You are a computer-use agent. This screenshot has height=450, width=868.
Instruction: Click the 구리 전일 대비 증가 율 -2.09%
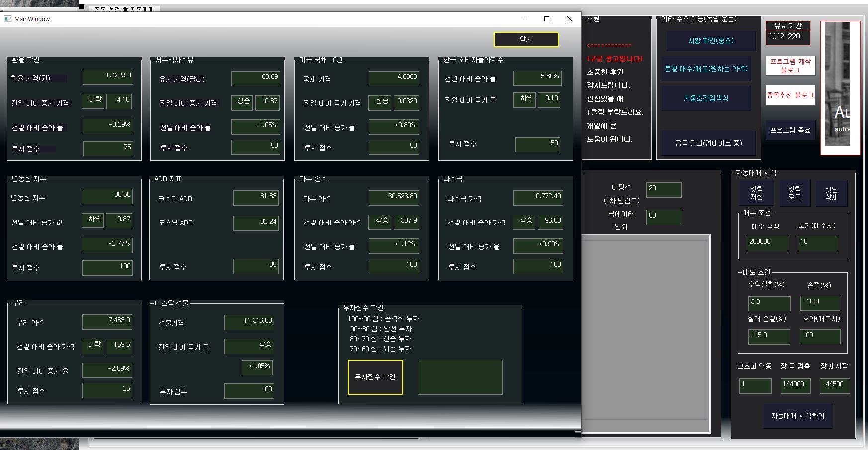point(107,370)
